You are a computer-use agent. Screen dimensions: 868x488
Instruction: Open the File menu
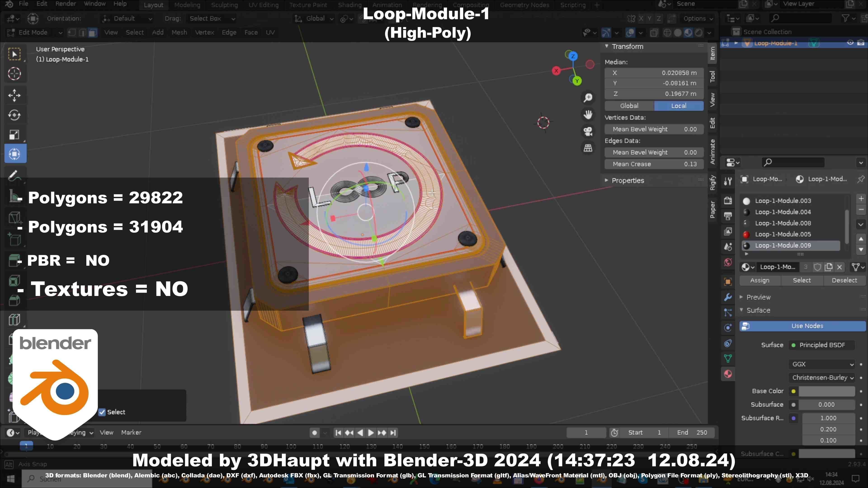click(x=23, y=4)
